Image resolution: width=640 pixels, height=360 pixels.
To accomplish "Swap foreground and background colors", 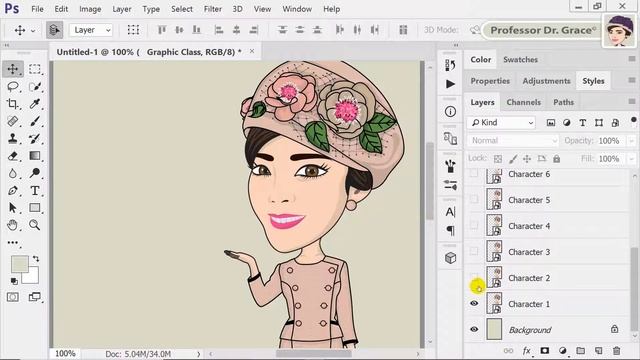I will coord(36,259).
